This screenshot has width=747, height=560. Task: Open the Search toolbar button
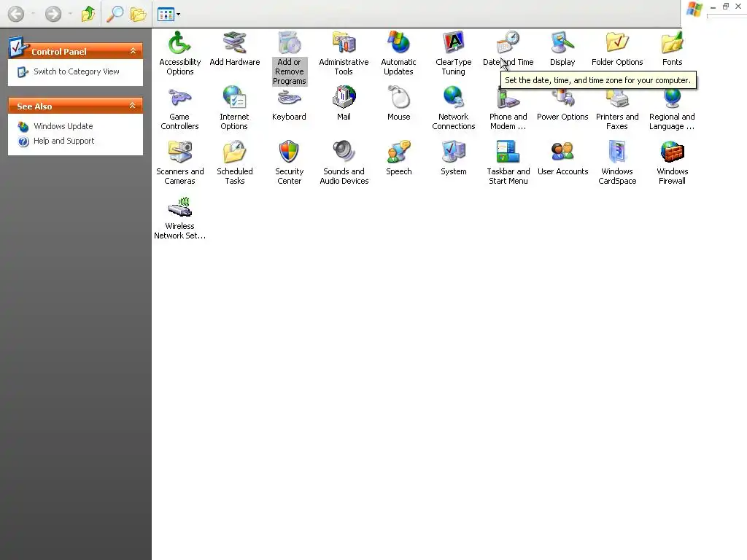pos(115,14)
